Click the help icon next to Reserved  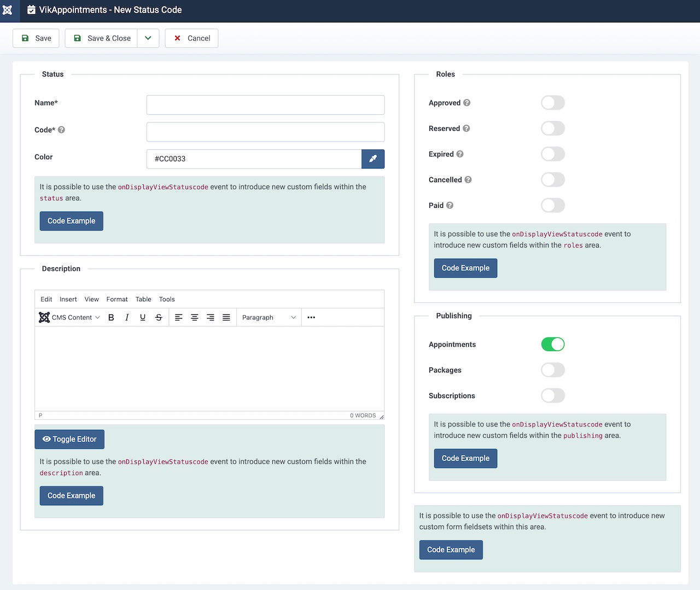click(x=466, y=128)
